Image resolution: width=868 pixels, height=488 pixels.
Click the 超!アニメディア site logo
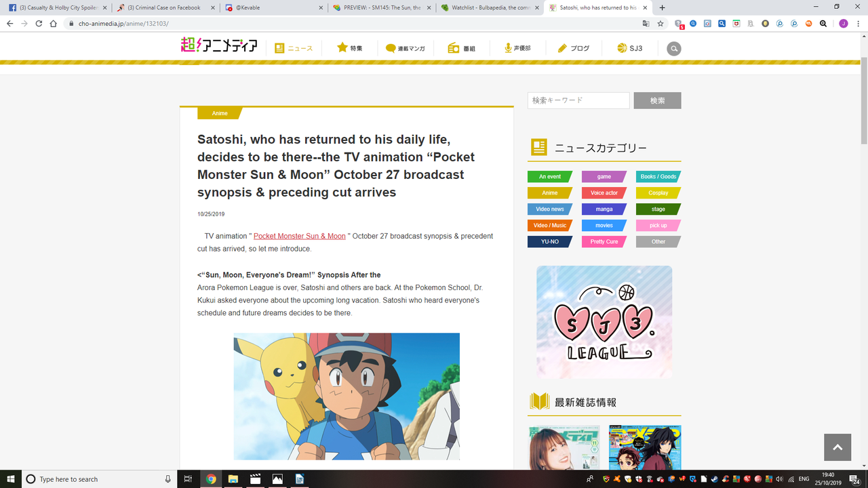pos(219,46)
